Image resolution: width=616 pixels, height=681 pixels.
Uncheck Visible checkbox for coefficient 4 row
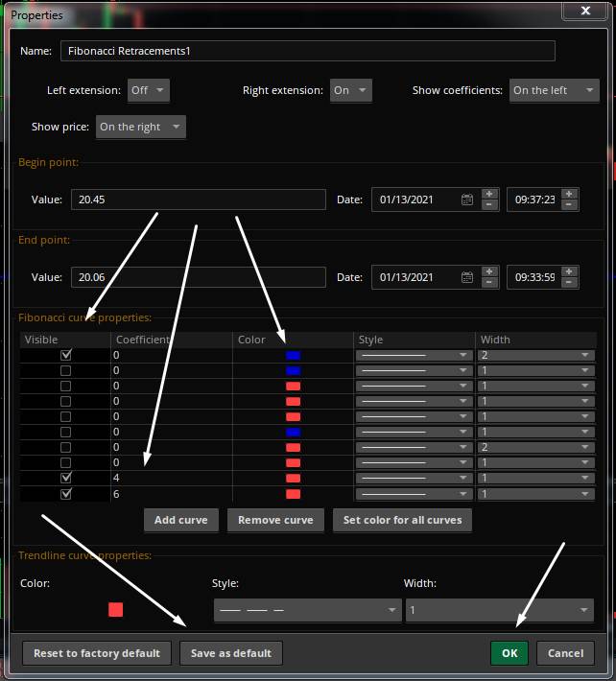[65, 477]
